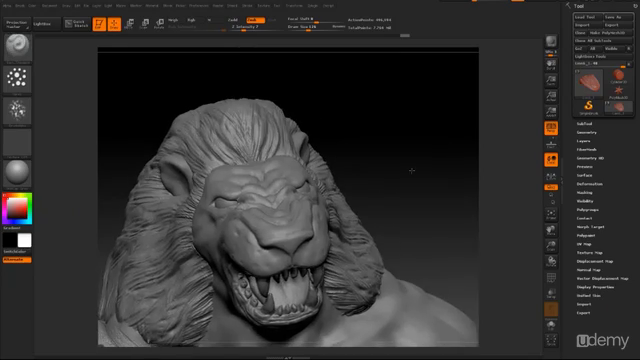
Task: Select the SimpleBrush tool thumbnail
Action: coord(588,107)
